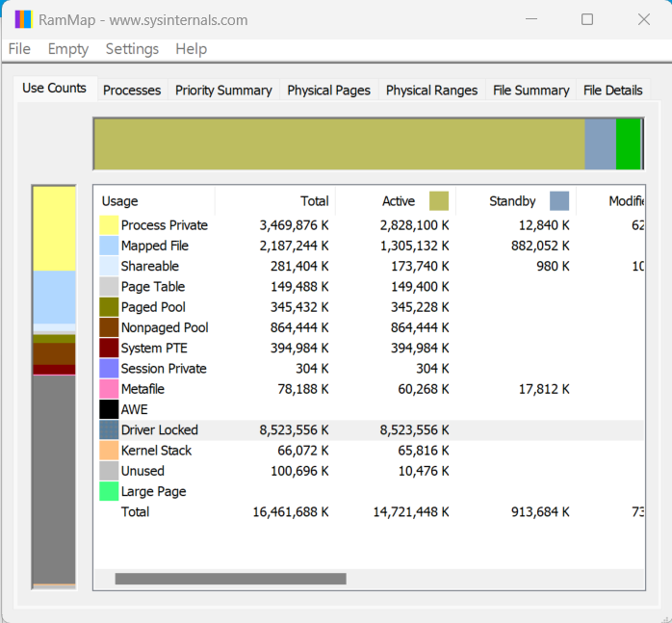The width and height of the screenshot is (672, 623).
Task: Select the Page Table row label
Action: click(x=153, y=286)
